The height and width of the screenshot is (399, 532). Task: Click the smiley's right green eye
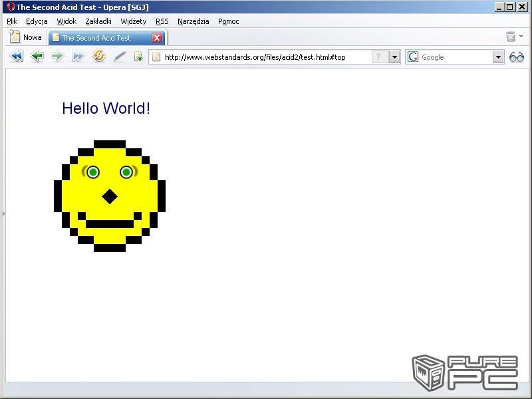click(x=126, y=172)
